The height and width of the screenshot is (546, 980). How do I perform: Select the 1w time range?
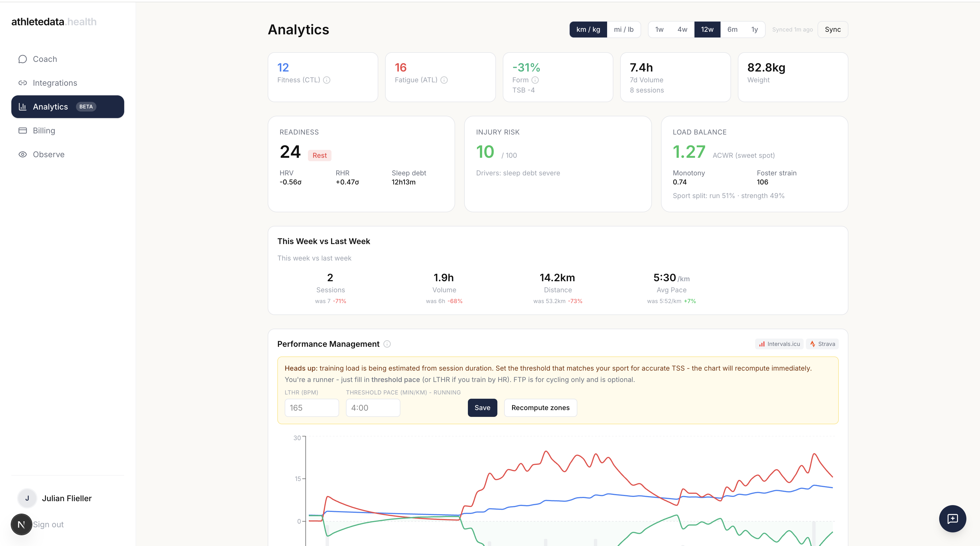point(659,29)
